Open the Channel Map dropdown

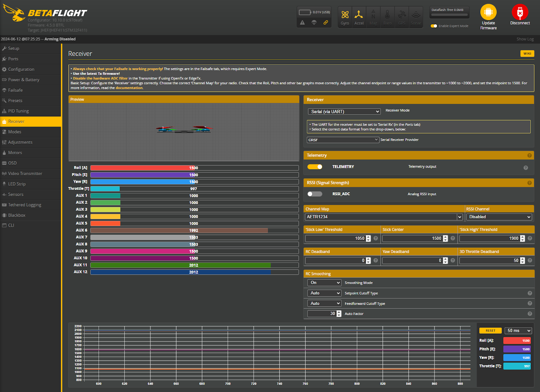tap(383, 217)
